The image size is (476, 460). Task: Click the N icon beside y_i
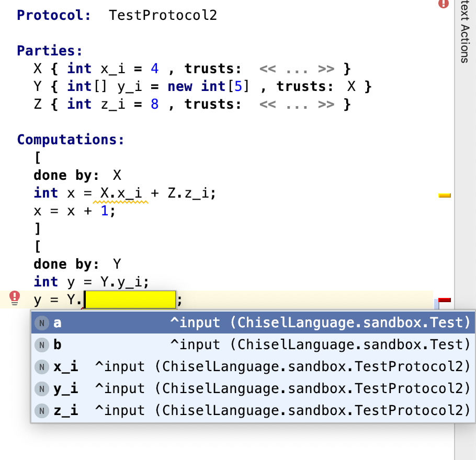coord(41,388)
